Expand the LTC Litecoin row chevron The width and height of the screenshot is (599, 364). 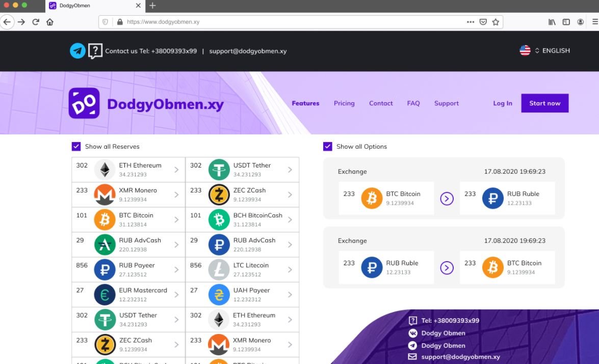coord(290,269)
